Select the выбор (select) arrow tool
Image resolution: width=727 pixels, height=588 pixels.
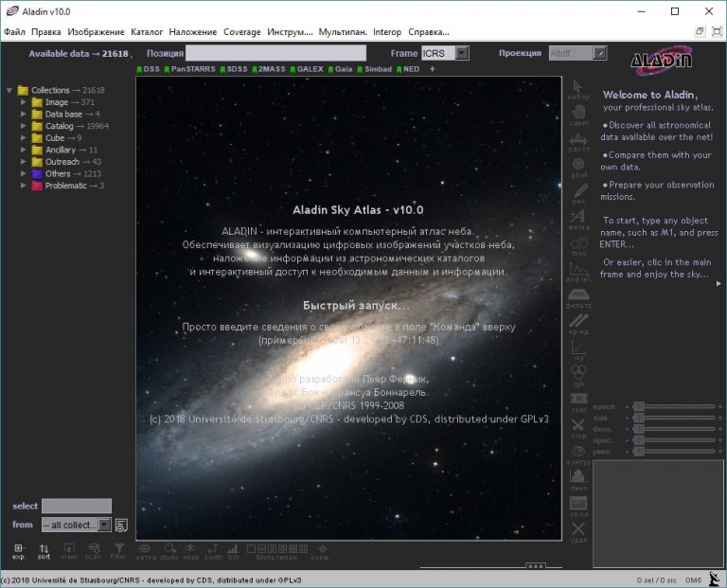tap(577, 90)
